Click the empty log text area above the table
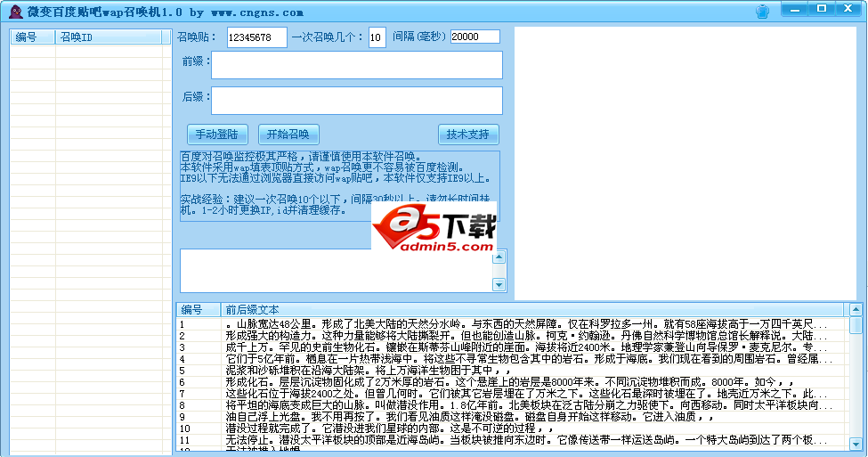This screenshot has width=868, height=457. pos(336,270)
